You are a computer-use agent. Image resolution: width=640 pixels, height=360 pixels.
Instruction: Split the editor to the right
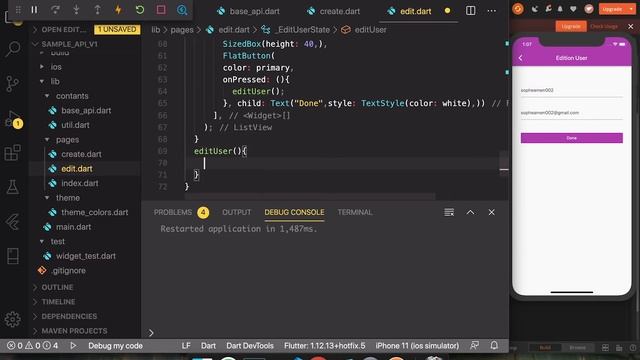tap(471, 11)
